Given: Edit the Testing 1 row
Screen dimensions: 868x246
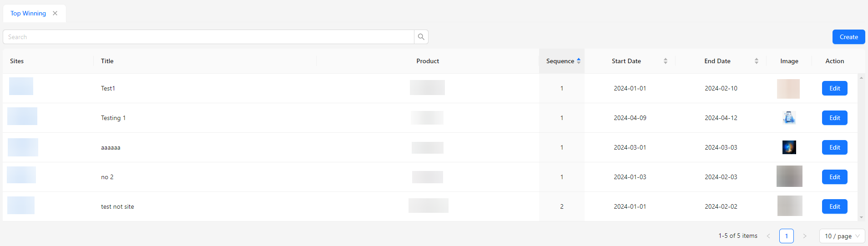Looking at the screenshot, I should 834,118.
